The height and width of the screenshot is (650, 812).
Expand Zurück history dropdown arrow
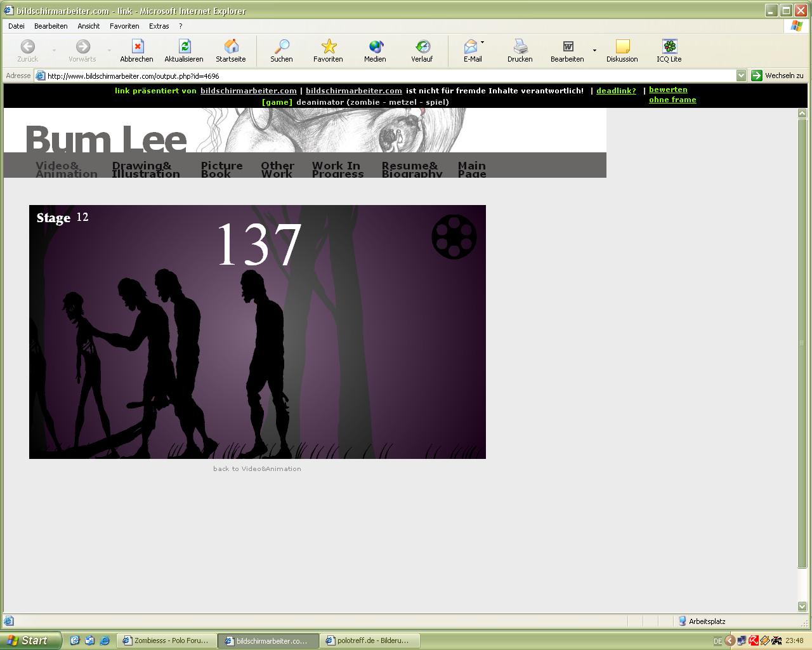(x=54, y=50)
